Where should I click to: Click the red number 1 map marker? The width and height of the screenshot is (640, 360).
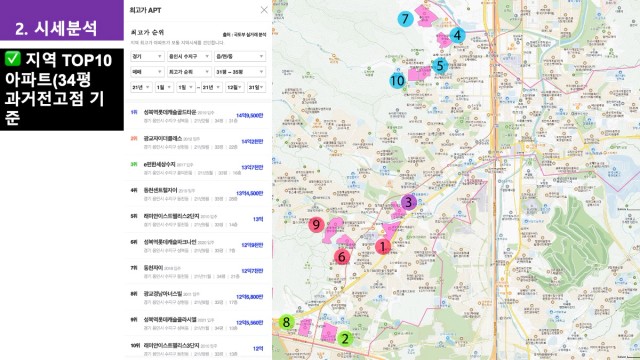pyautogui.click(x=382, y=247)
